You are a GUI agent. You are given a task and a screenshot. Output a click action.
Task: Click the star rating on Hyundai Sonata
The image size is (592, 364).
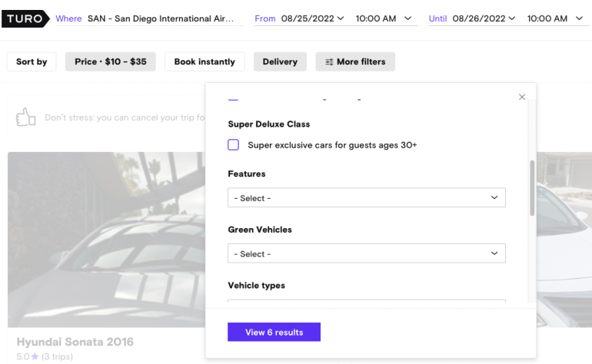pyautogui.click(x=33, y=356)
